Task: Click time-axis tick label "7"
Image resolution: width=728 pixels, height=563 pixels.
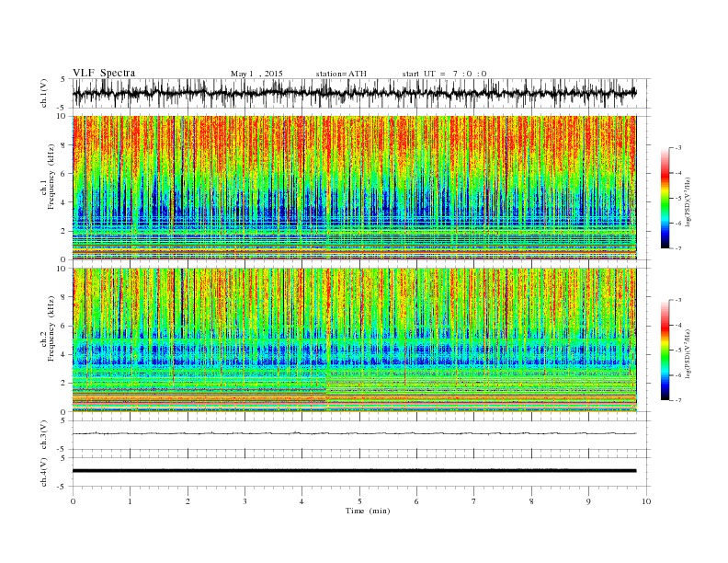Action: click(474, 501)
